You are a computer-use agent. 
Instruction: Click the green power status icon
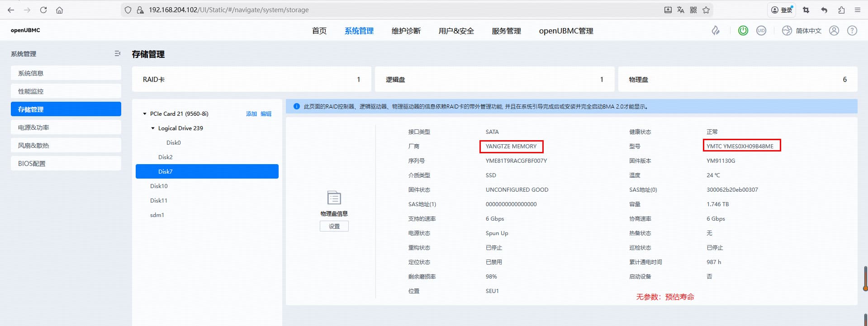click(x=743, y=31)
